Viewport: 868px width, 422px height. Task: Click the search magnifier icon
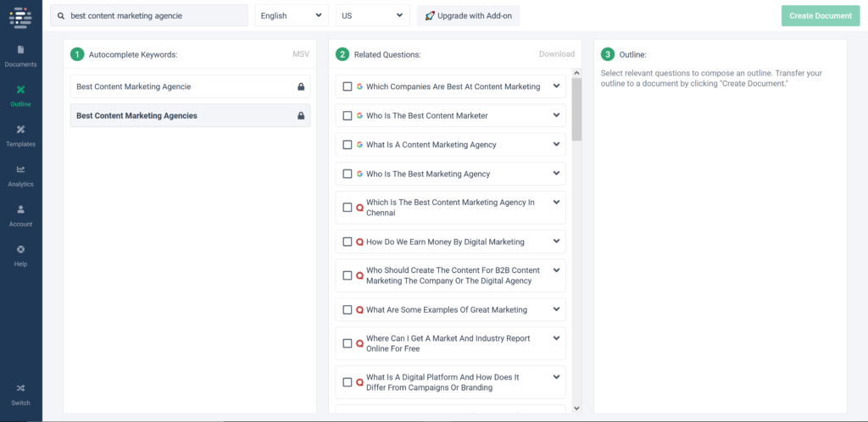[x=61, y=16]
